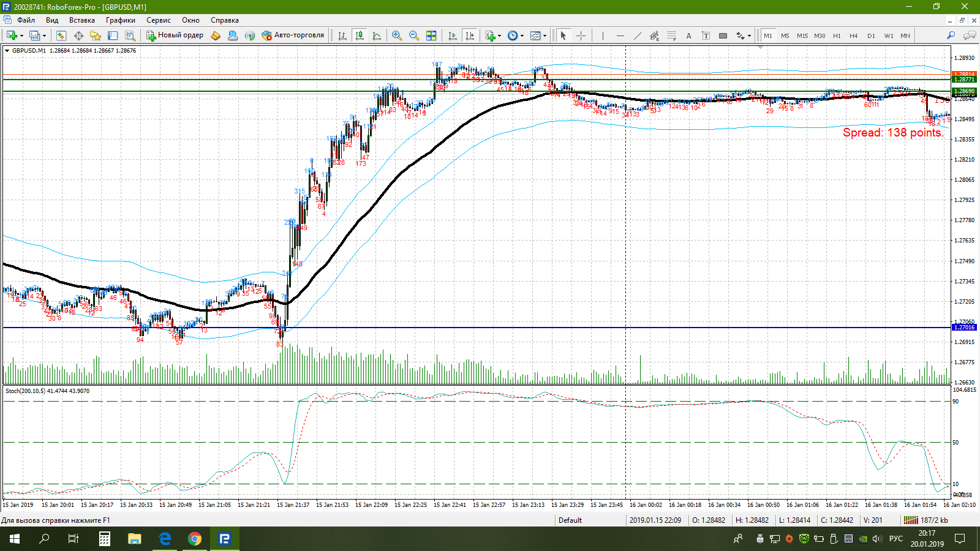The height and width of the screenshot is (551, 980).
Task: Open the Сервис menu
Action: 158,20
